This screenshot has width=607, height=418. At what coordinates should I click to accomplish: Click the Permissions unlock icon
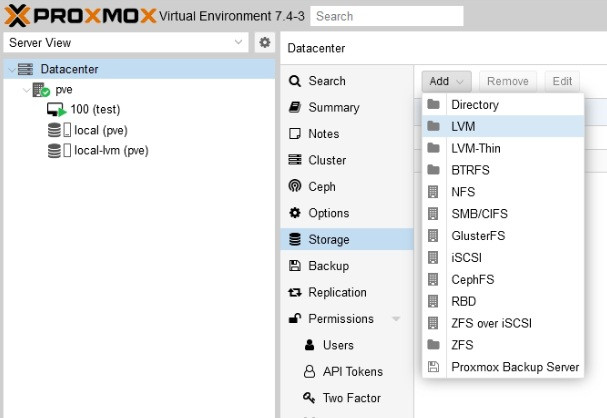[295, 318]
